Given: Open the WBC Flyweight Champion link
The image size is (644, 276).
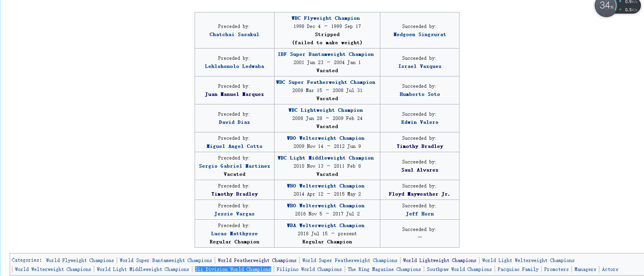Looking at the screenshot, I should pos(326,18).
